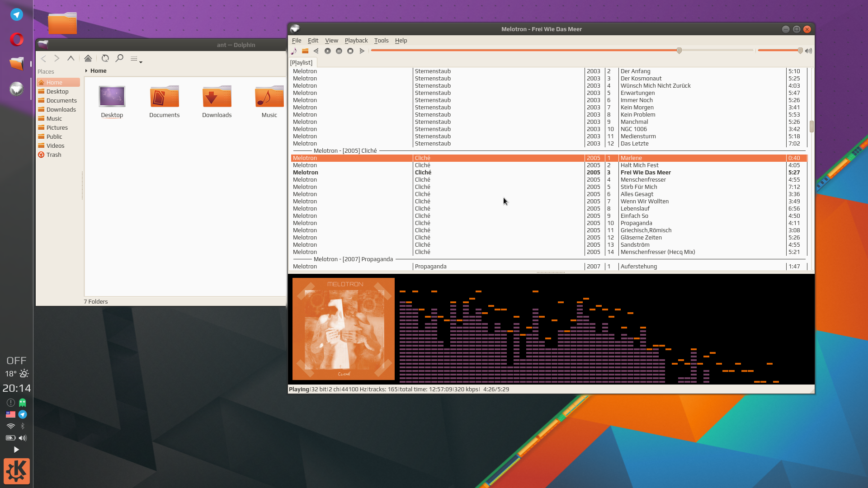Mute audio via speaker icon beside volume slider

[x=808, y=51]
